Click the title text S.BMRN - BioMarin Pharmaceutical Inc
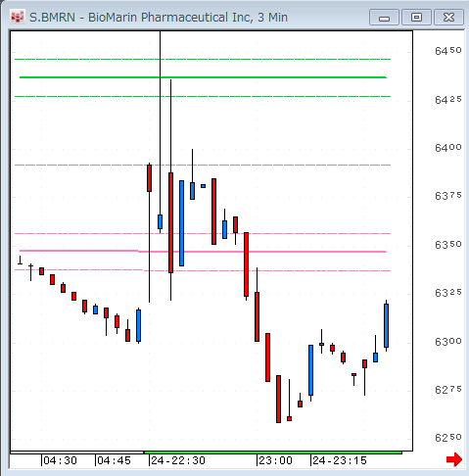 (140, 18)
